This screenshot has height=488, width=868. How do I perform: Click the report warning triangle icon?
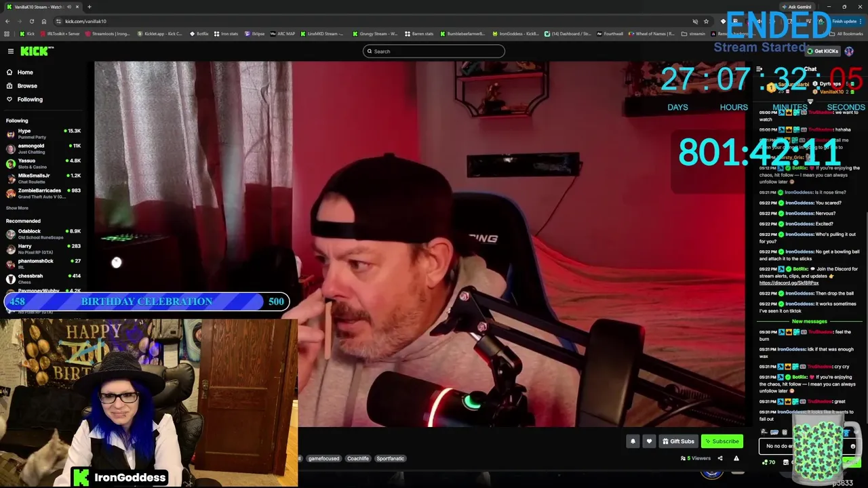(736, 458)
